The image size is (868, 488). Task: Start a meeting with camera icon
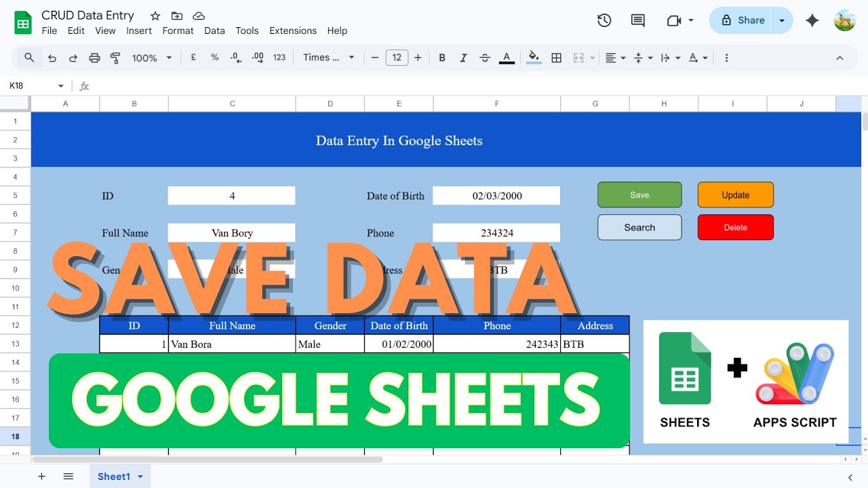pyautogui.click(x=674, y=20)
